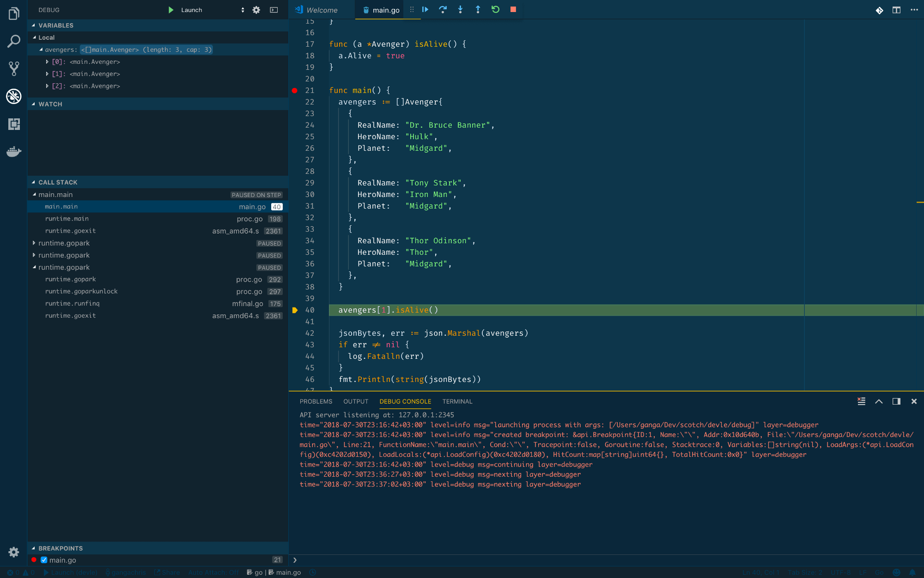Expand the avengers[0] variable tree item
The image size is (924, 578).
(47, 61)
